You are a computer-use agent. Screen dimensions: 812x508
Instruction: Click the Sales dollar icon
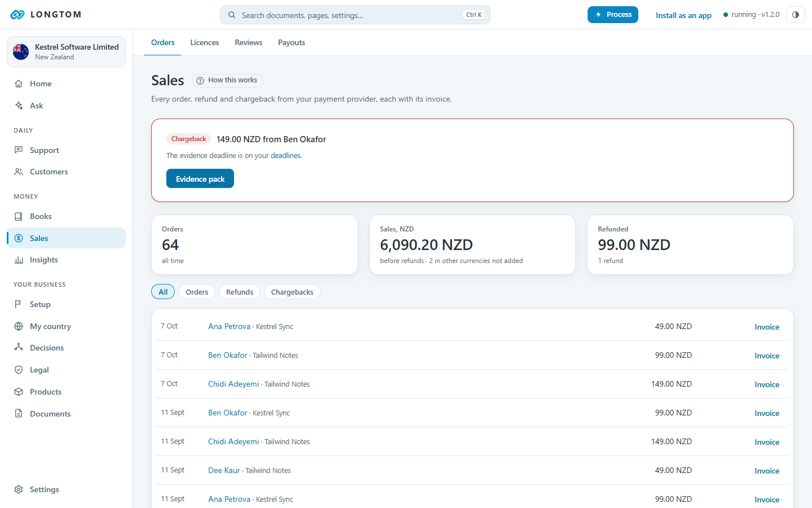point(19,238)
